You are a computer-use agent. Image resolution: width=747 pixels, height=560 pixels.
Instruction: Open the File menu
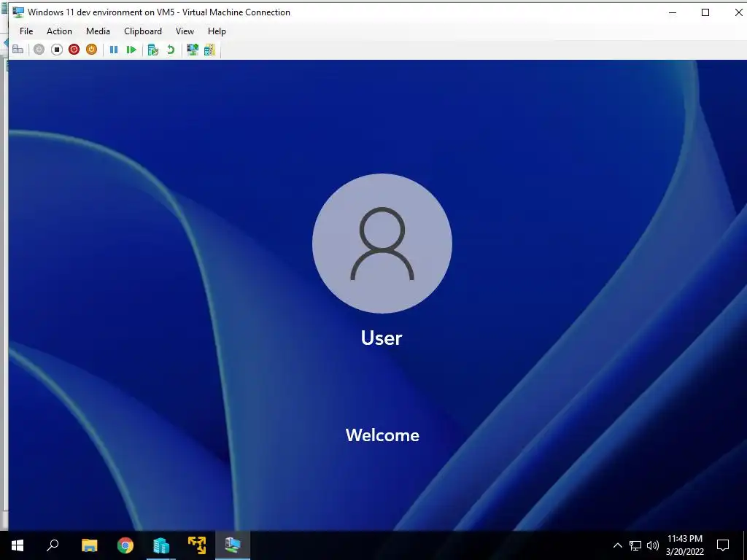[x=26, y=31]
